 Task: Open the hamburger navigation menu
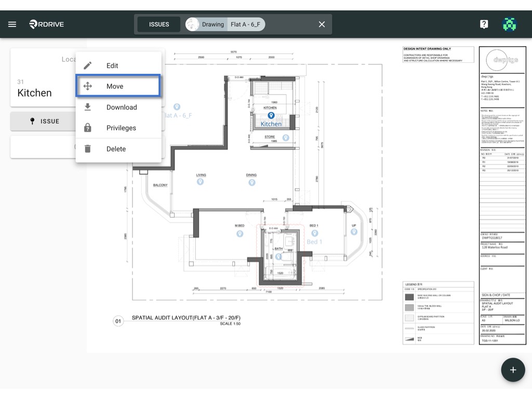click(x=12, y=24)
